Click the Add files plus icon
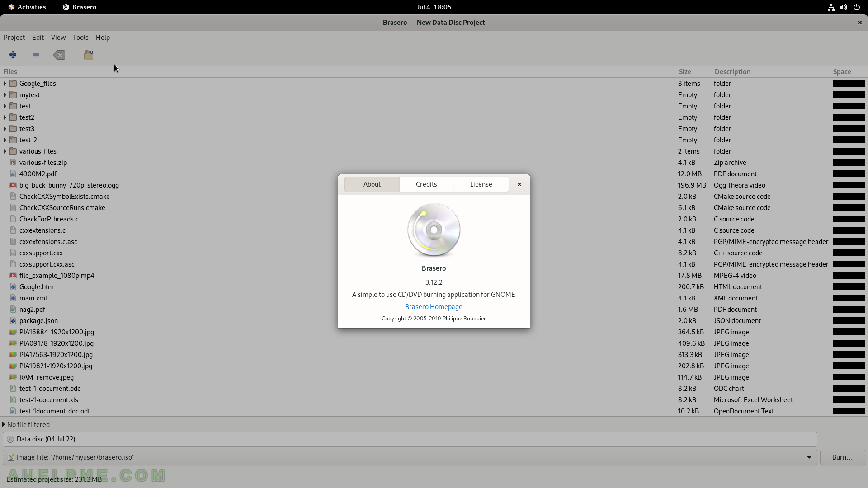 click(13, 55)
